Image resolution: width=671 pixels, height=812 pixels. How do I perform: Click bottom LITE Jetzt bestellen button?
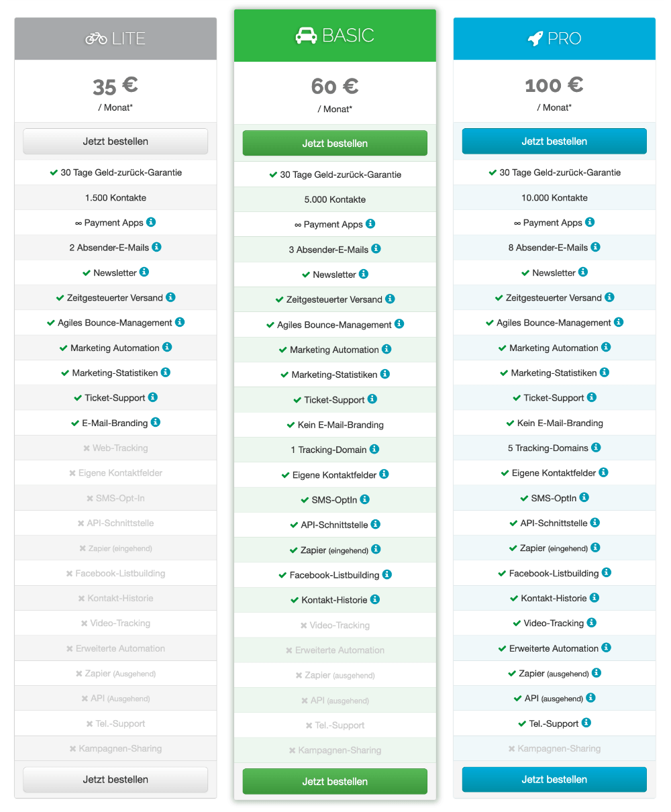[115, 780]
